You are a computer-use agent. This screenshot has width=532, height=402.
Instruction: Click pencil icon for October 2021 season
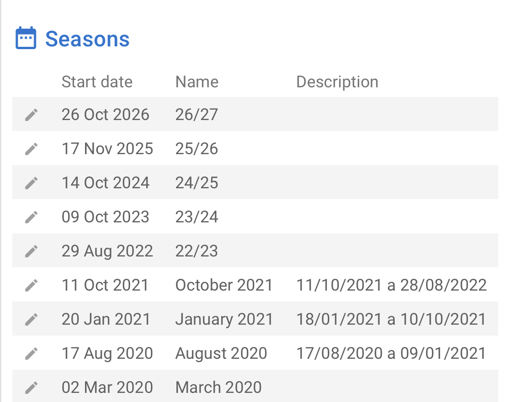coord(31,285)
